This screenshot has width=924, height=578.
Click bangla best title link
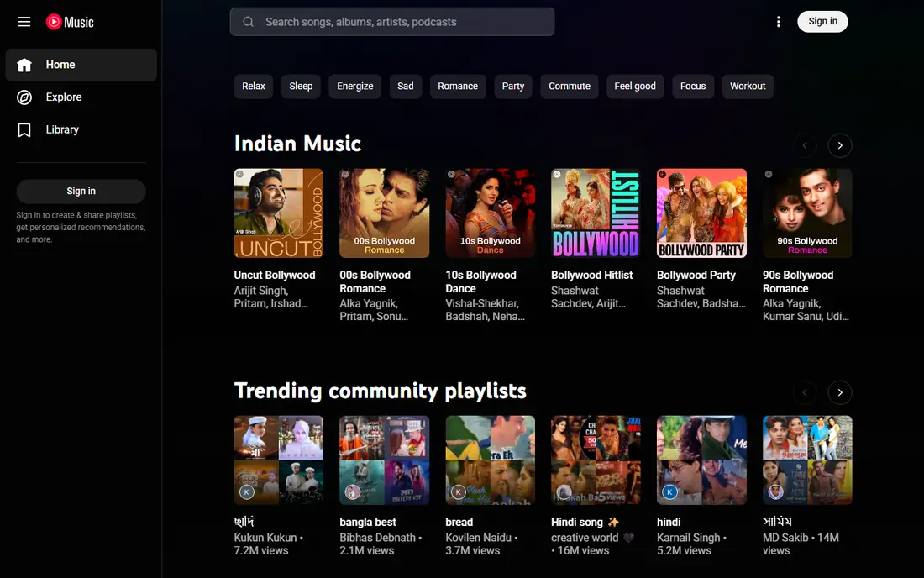pyautogui.click(x=368, y=522)
